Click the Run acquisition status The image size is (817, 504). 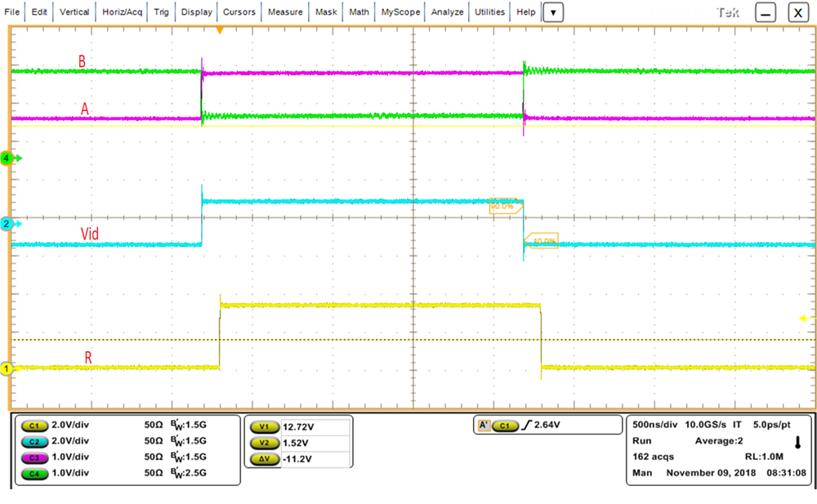pos(642,441)
